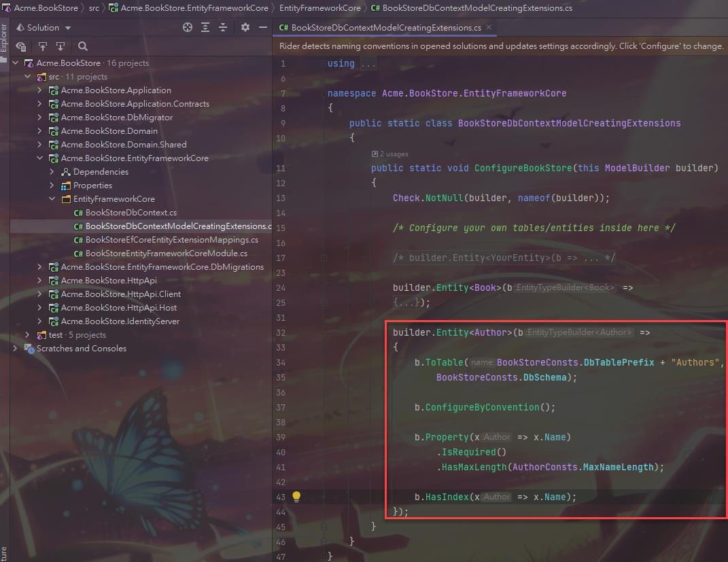This screenshot has height=562, width=728.
Task: Expand the folded using directives on line 1
Action: point(368,64)
